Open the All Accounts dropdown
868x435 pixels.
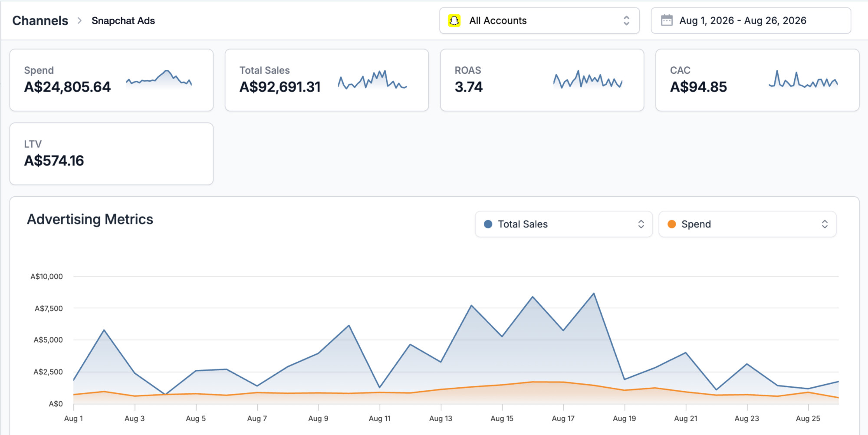(539, 20)
